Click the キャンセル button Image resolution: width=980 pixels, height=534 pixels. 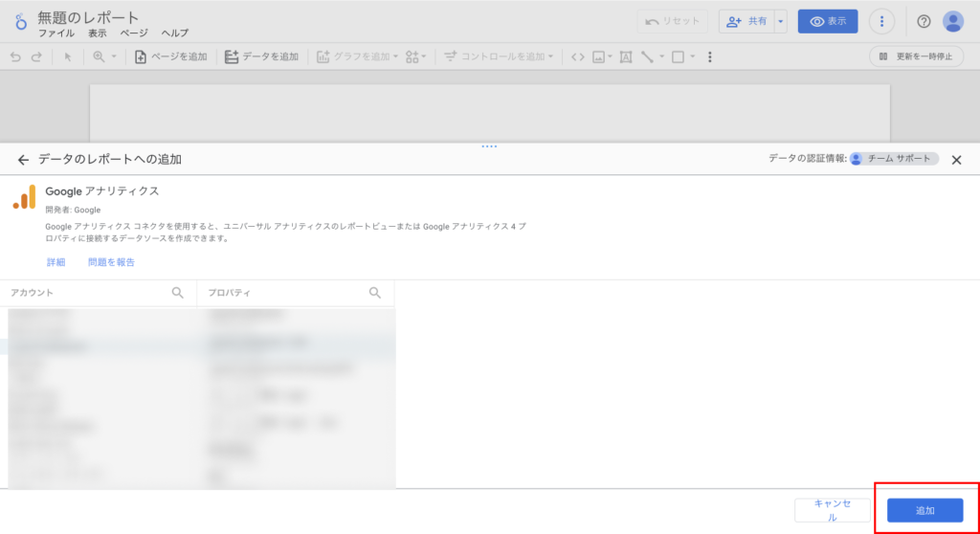832,510
